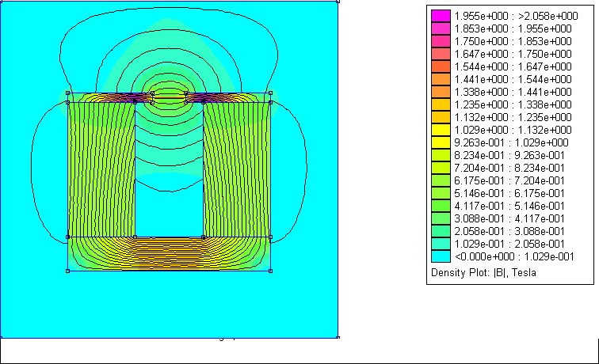Click the orange swatch for 1.544e+000 : 1.647e+000
This screenshot has height=364, width=599.
point(441,66)
